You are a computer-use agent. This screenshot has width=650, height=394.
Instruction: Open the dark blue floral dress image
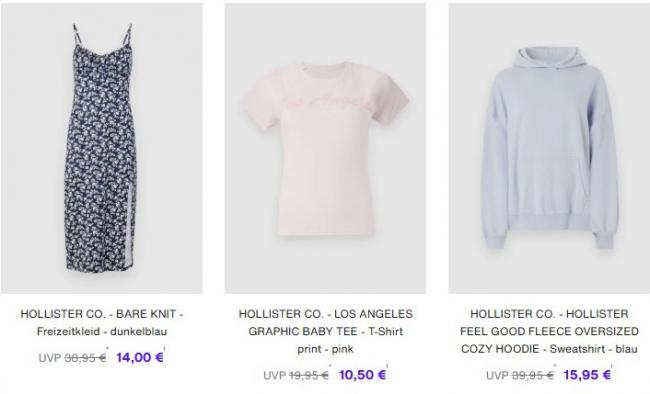point(102,148)
